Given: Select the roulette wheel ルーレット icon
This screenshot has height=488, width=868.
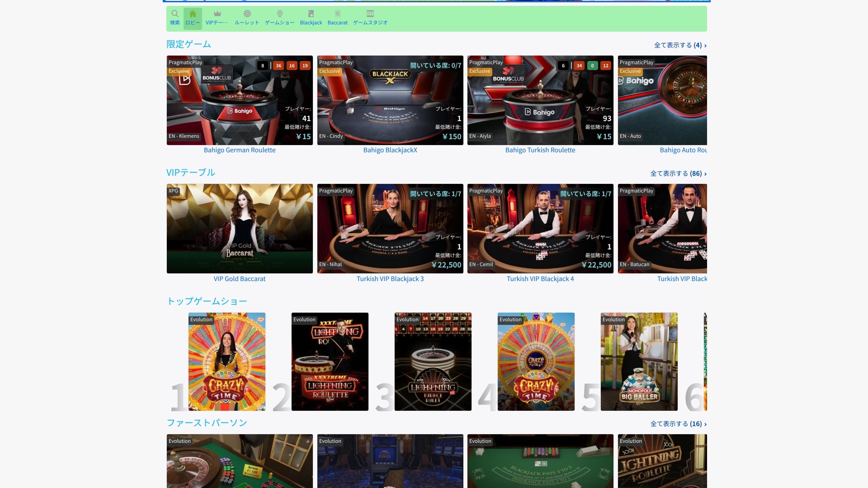Looking at the screenshot, I should (247, 14).
